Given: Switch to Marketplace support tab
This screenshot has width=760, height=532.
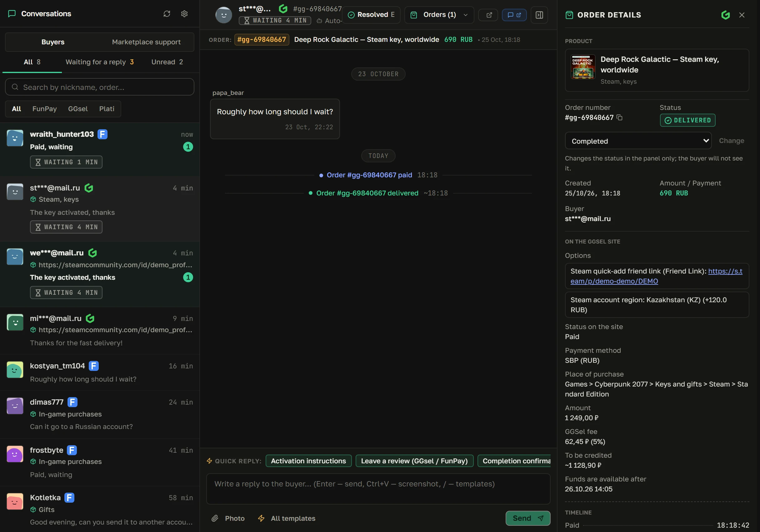Looking at the screenshot, I should pos(146,42).
